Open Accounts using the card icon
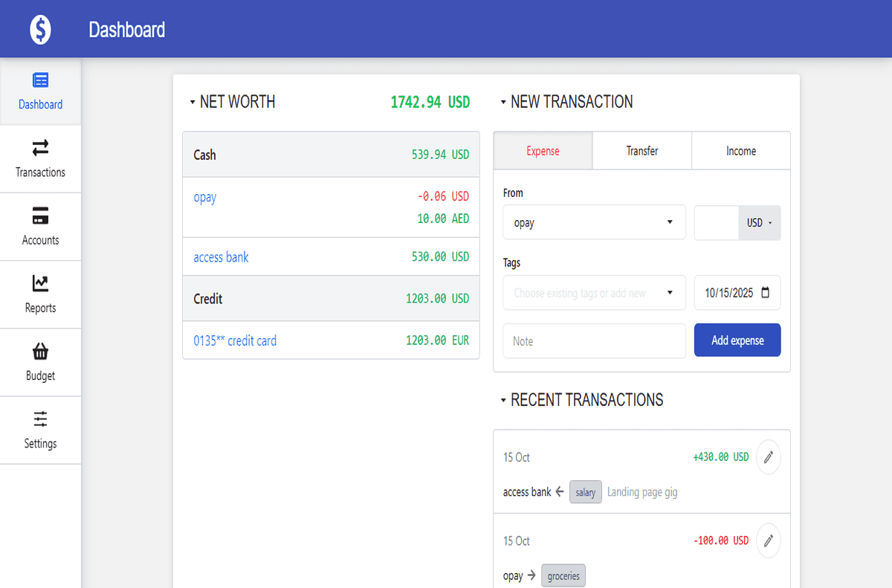 pos(40,216)
